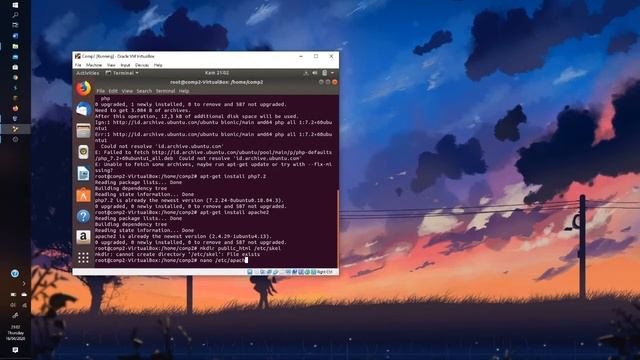Click the terminal scrollbar handle
The image size is (640, 360).
click(x=338, y=228)
